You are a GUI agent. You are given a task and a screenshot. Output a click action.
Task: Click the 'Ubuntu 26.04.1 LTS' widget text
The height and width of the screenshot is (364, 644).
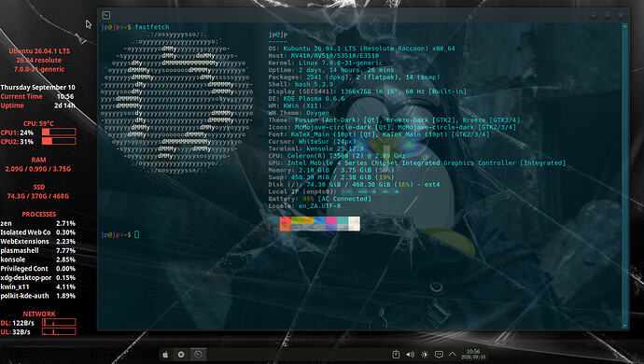click(x=39, y=51)
